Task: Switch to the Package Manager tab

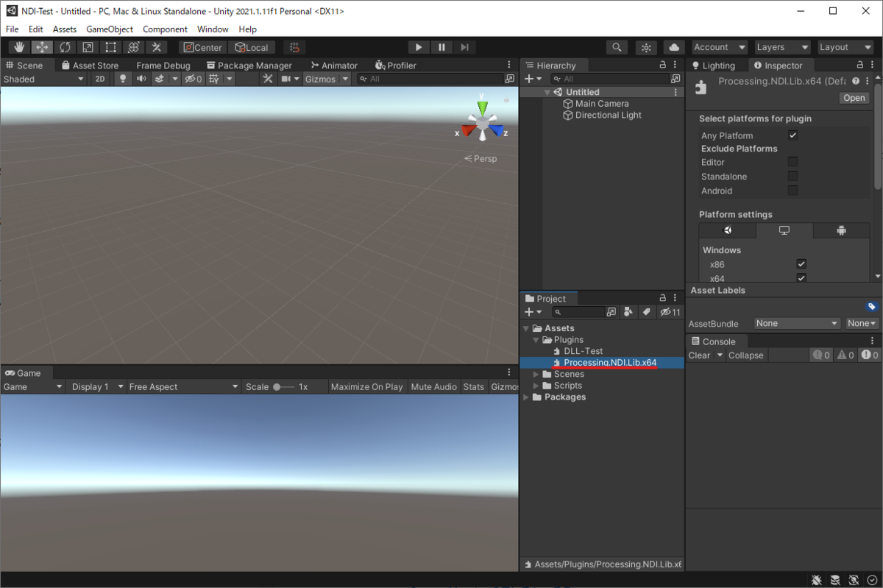Action: click(x=249, y=65)
